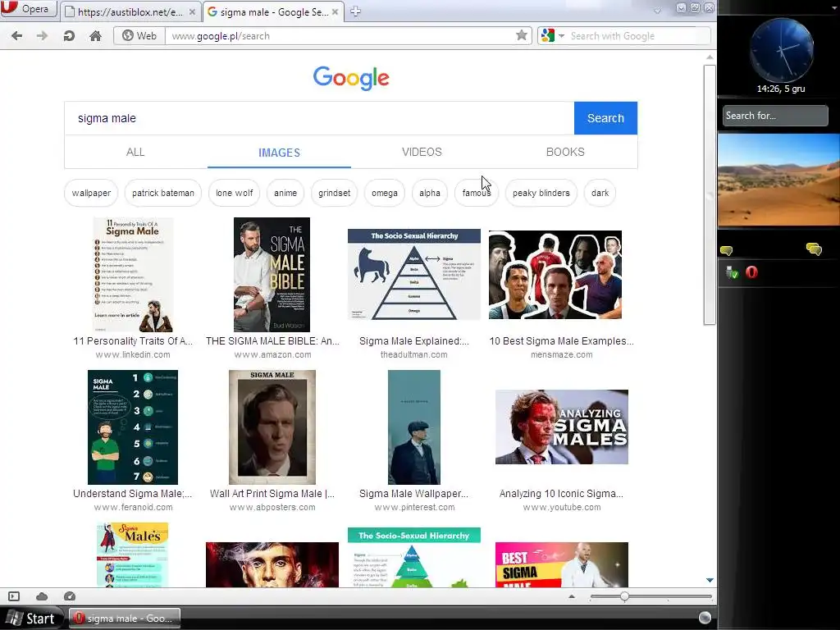The height and width of the screenshot is (630, 840).
Task: Click the double yellow chat bubbles icon
Action: (x=814, y=249)
